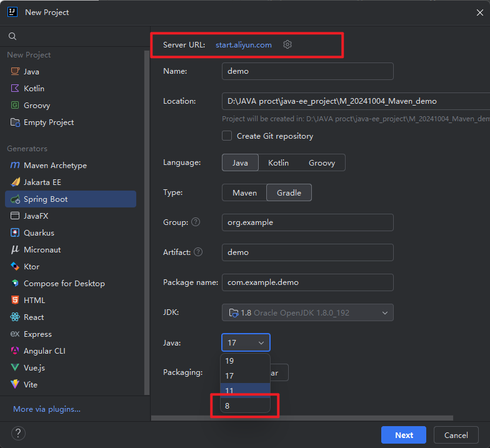Viewport: 490px width, 448px height.
Task: Click the Micronaut mu icon
Action: click(x=15, y=249)
